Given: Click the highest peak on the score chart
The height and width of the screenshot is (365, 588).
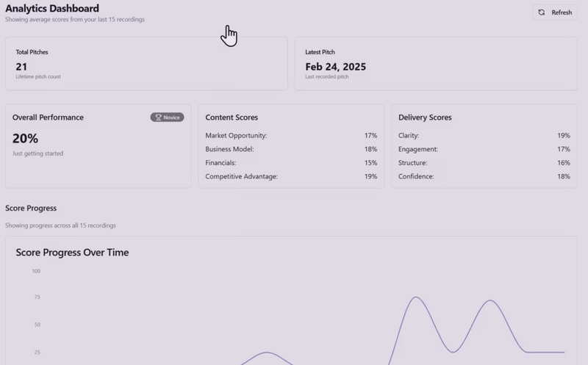Looking at the screenshot, I should pyautogui.click(x=416, y=297).
